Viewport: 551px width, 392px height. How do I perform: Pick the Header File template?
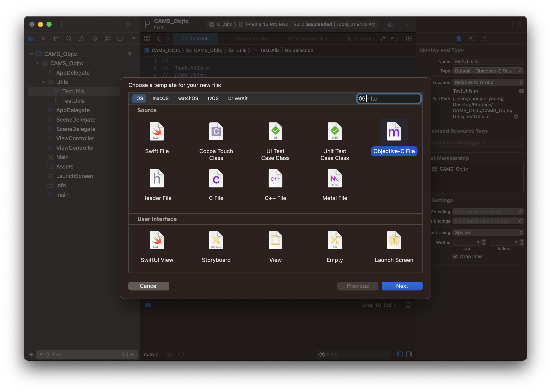[157, 179]
